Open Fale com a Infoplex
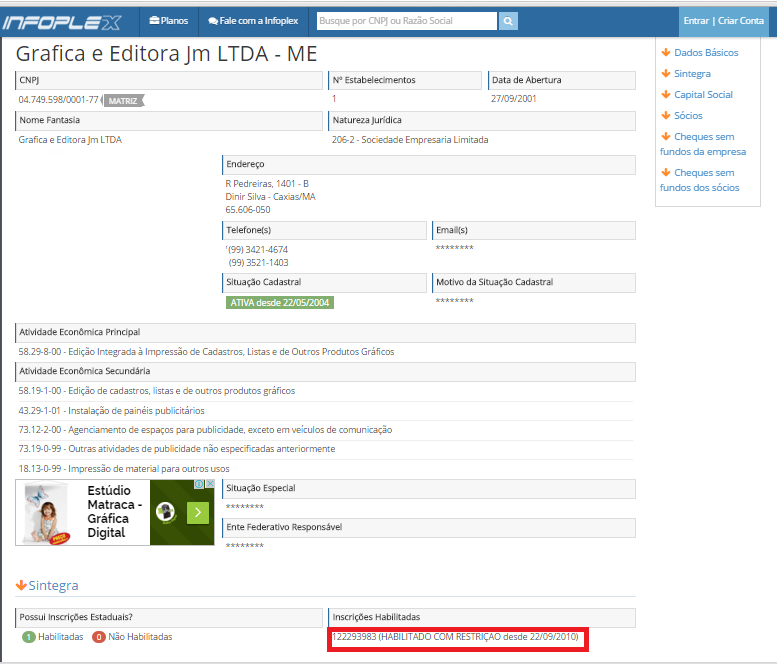This screenshot has width=777, height=664. click(253, 21)
